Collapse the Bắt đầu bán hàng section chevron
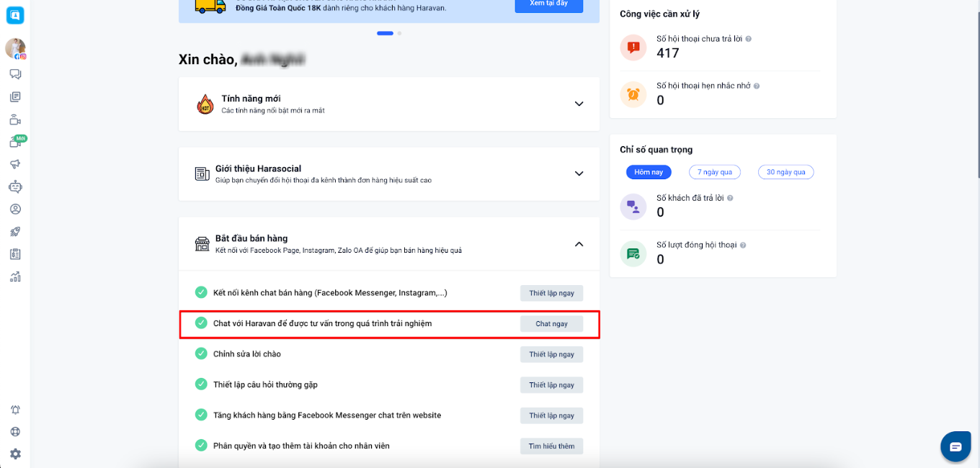 coord(579,244)
